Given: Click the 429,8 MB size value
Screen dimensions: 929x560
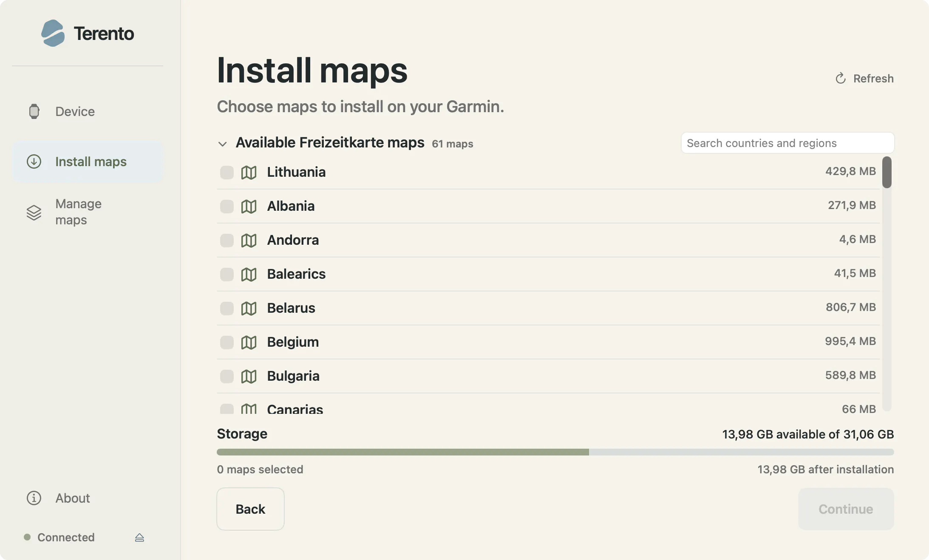Looking at the screenshot, I should point(850,171).
